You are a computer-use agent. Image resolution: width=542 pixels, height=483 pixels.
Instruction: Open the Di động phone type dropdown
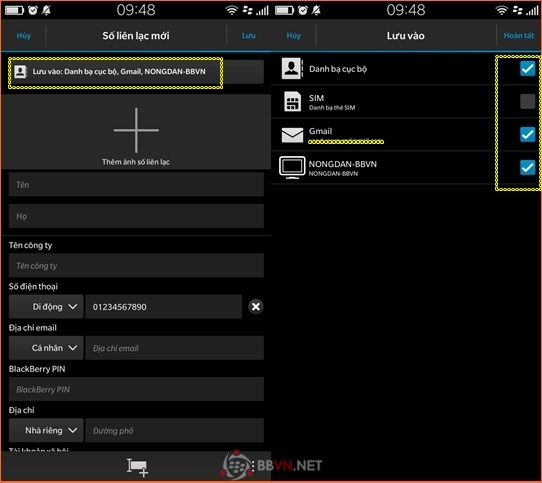click(x=46, y=307)
